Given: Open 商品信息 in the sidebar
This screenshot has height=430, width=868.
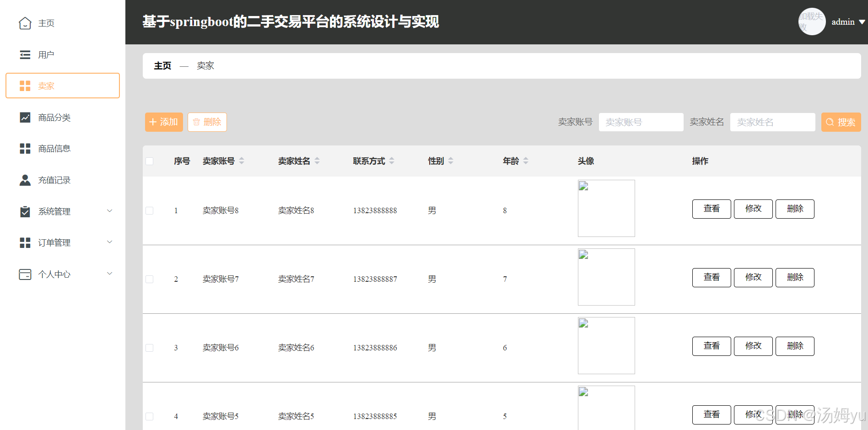Looking at the screenshot, I should 63,149.
